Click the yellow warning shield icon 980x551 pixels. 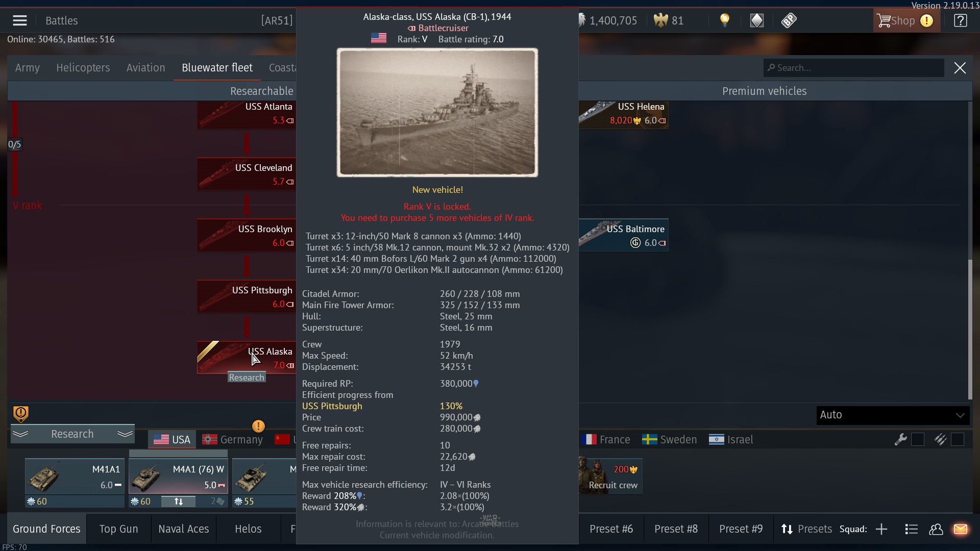[20, 414]
